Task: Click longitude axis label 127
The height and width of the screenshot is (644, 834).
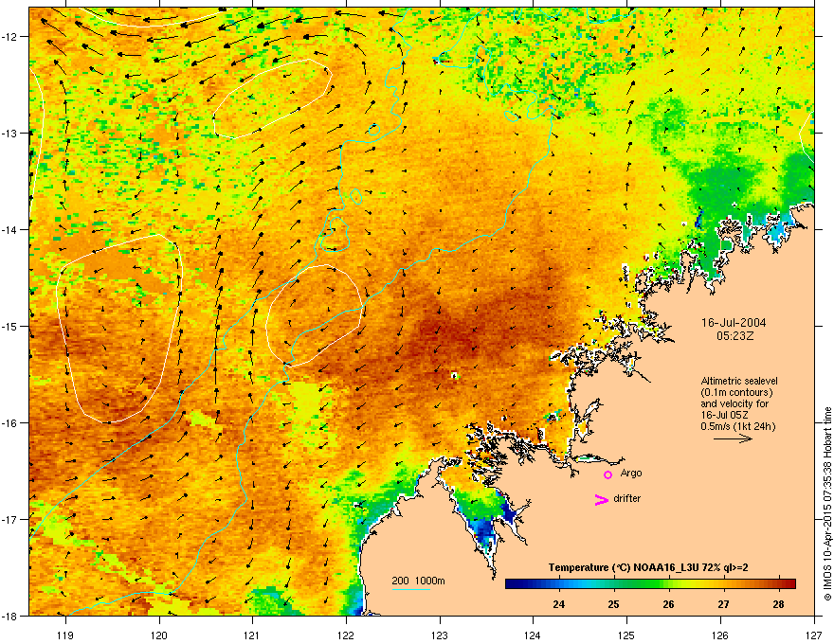Action: tap(814, 635)
